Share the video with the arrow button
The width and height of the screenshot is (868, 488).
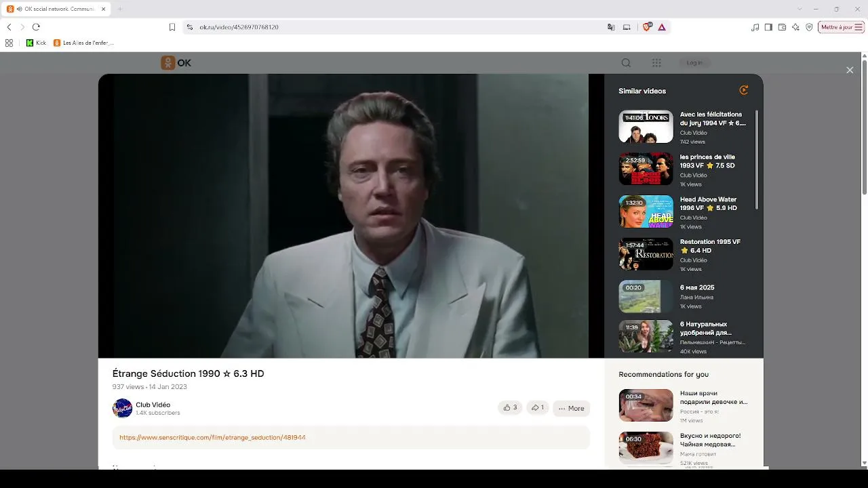tap(538, 407)
